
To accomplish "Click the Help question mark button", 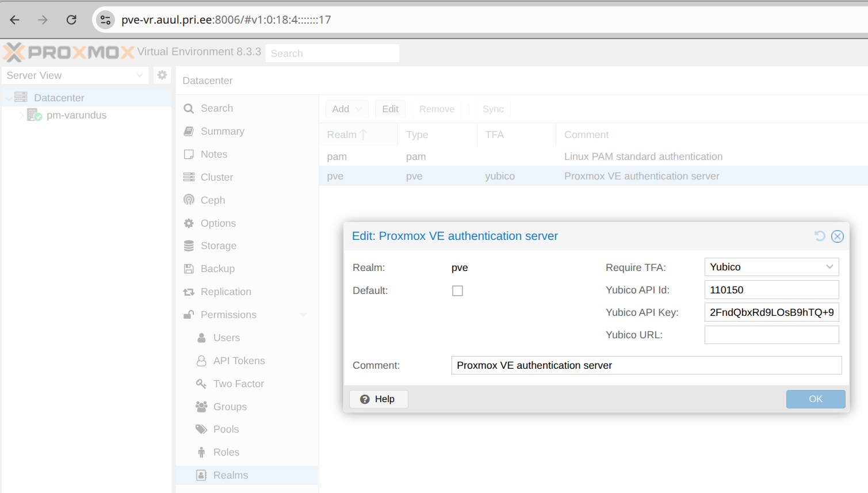I will click(x=378, y=399).
